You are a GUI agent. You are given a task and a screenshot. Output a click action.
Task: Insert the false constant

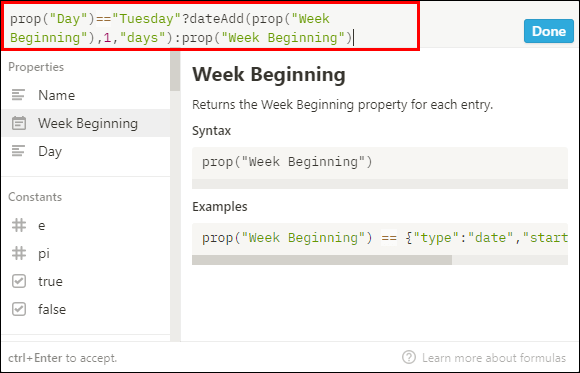86,309
